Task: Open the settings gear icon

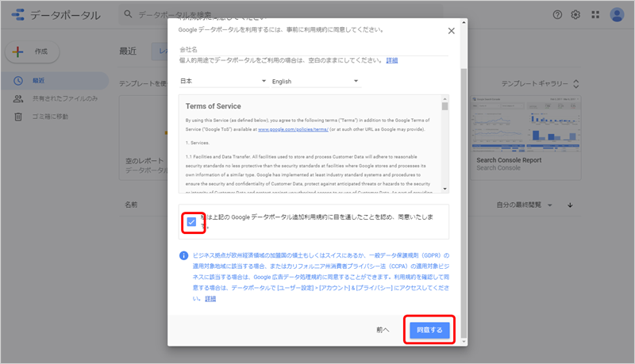Action: coord(575,14)
